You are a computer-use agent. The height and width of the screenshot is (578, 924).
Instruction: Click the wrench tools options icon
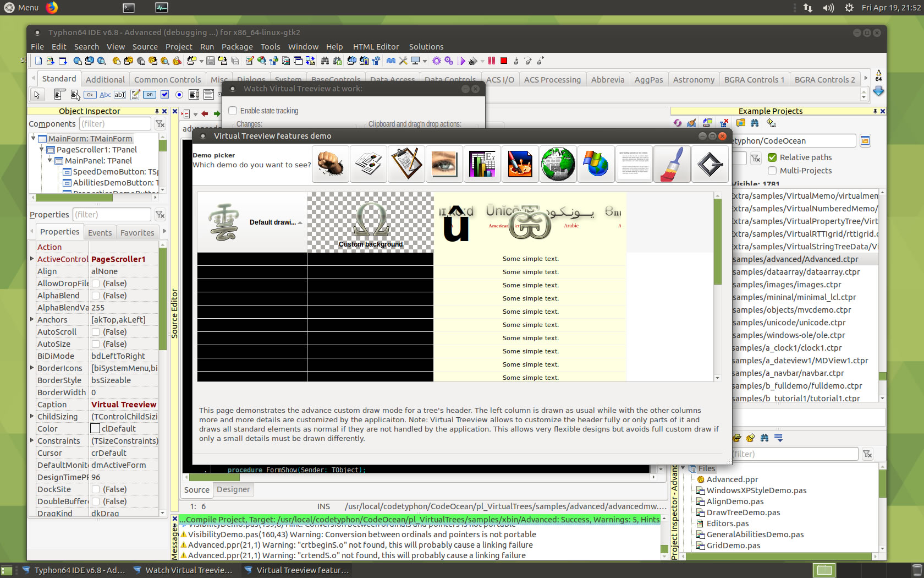pos(403,61)
